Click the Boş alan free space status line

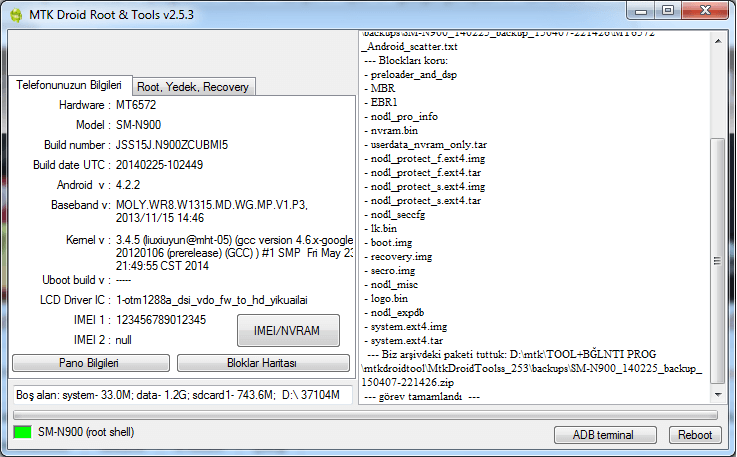tap(178, 395)
